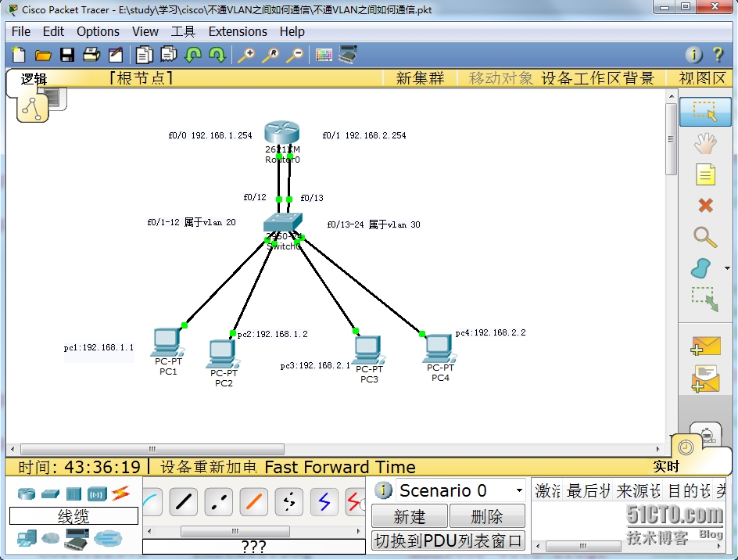Open file with the folder icon
The width and height of the screenshot is (738, 560).
tap(43, 56)
